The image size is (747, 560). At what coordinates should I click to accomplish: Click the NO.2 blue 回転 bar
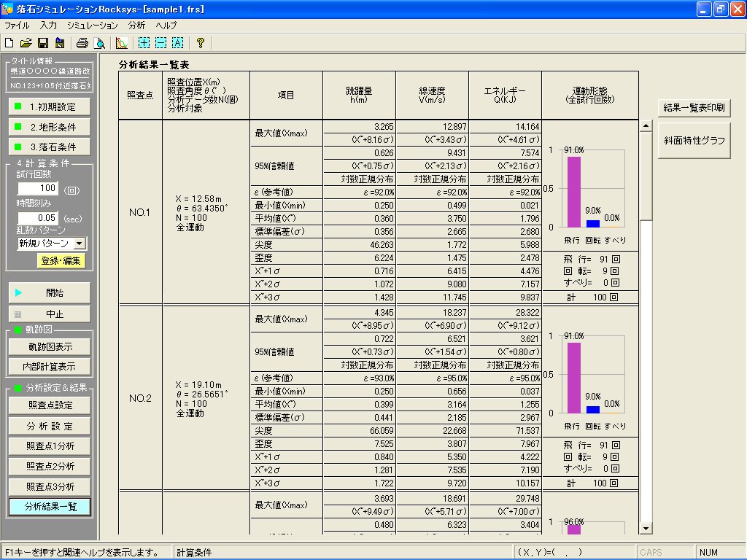[593, 410]
